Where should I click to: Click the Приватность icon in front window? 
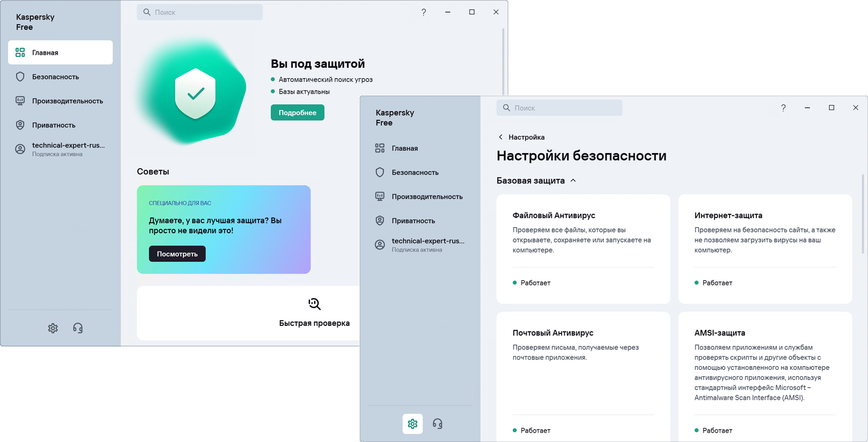[x=380, y=221]
